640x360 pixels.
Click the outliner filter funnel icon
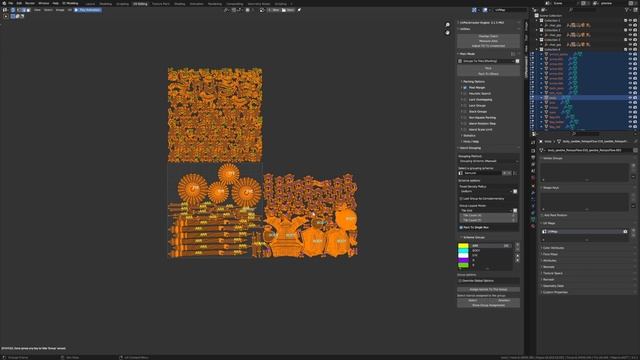627,10
